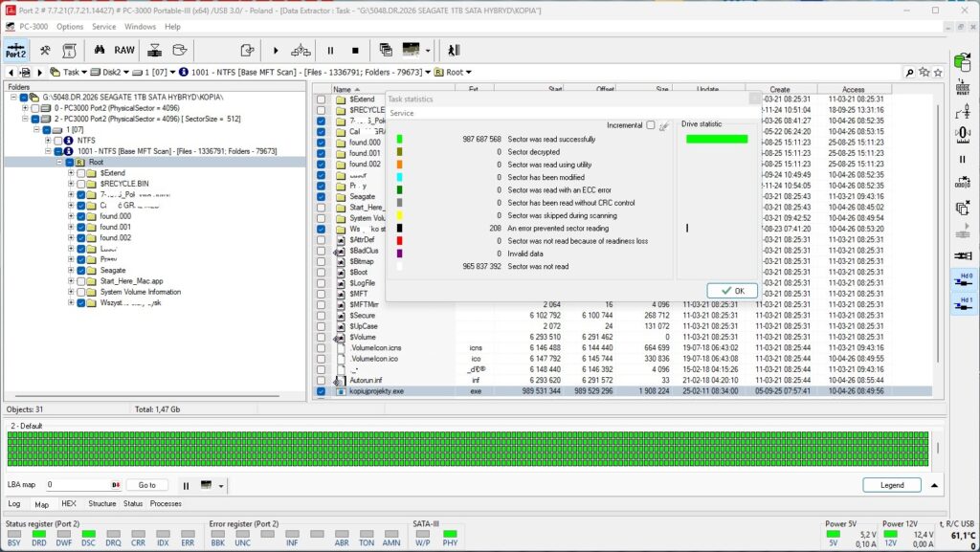The image size is (980, 552).
Task: Click the exit (running man) icon
Action: [454, 50]
